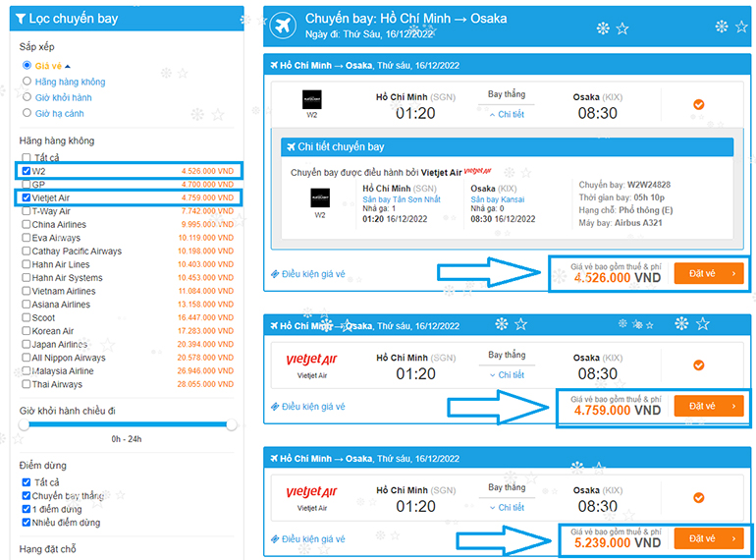Expand Chi tiết for the second flight
Viewport: 756px width, 560px height.
[507, 375]
